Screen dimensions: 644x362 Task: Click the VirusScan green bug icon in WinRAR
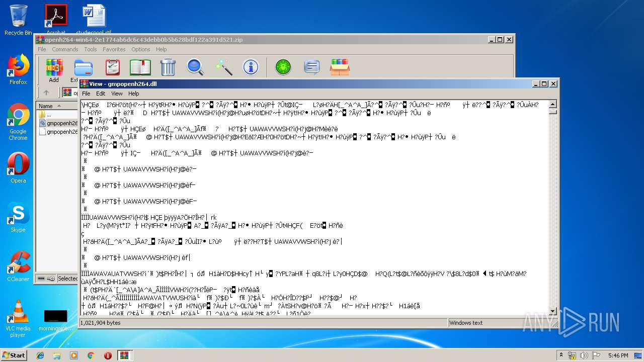click(x=283, y=67)
